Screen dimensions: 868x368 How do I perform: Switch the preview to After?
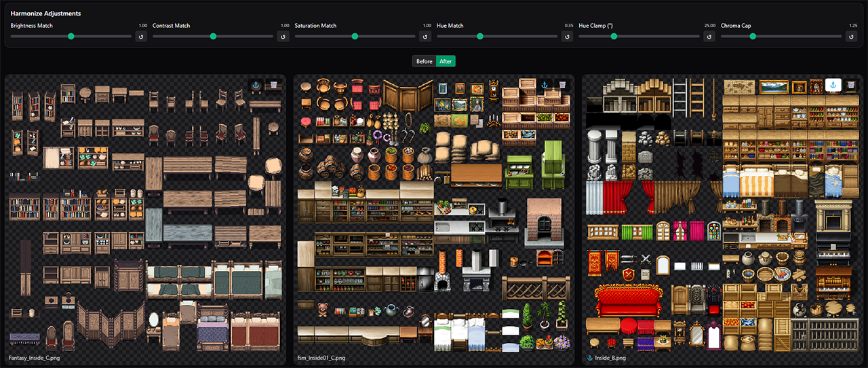coord(446,61)
